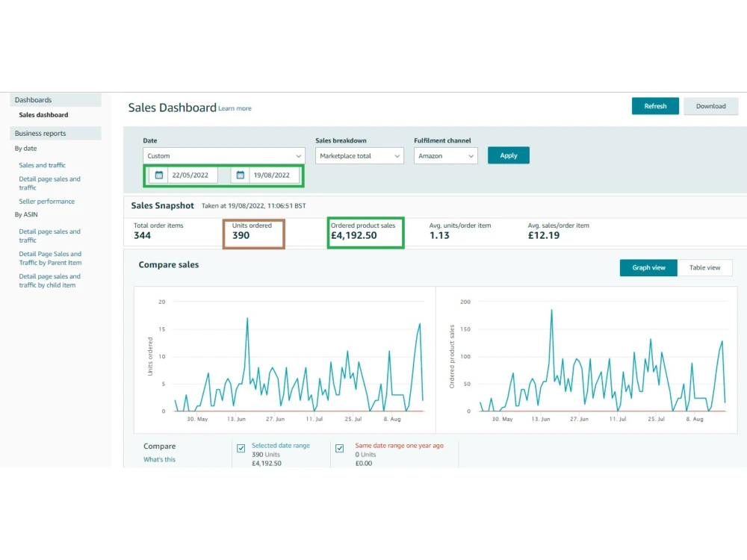The height and width of the screenshot is (560, 747).
Task: Click the By date sidebar label
Action: pyautogui.click(x=25, y=149)
